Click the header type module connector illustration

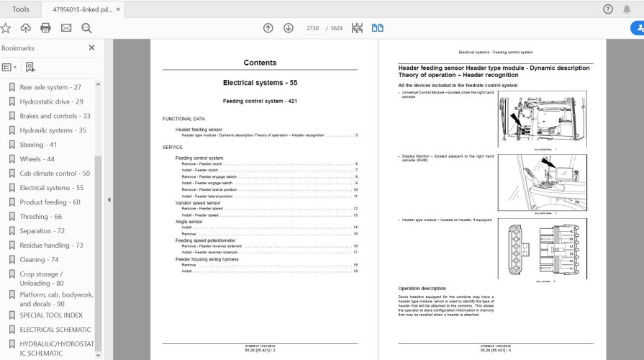[x=542, y=248]
